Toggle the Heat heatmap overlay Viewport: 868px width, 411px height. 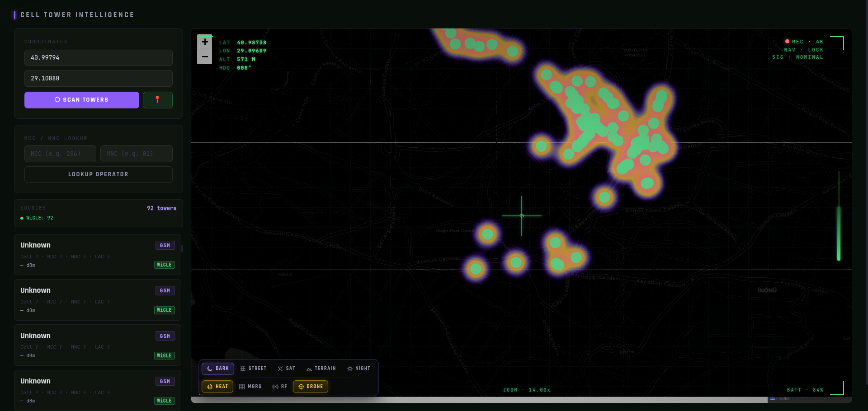[217, 387]
